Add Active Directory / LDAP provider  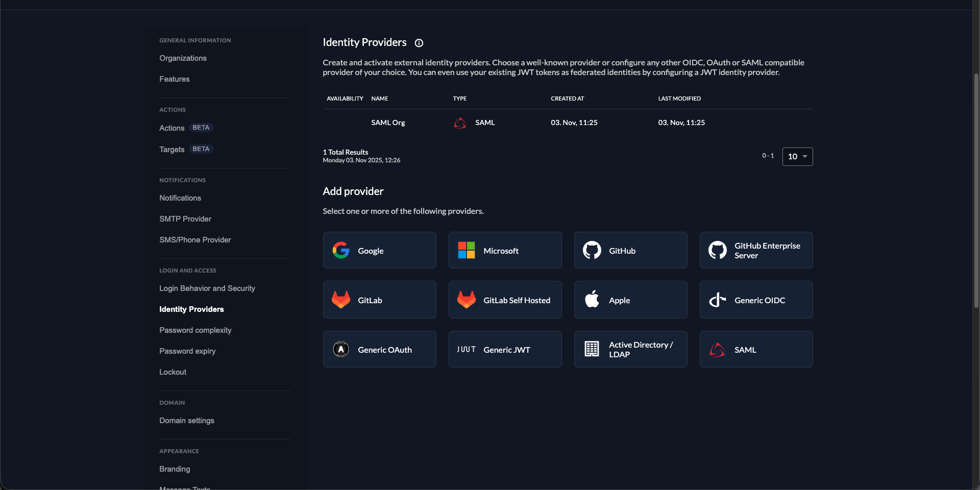click(631, 349)
